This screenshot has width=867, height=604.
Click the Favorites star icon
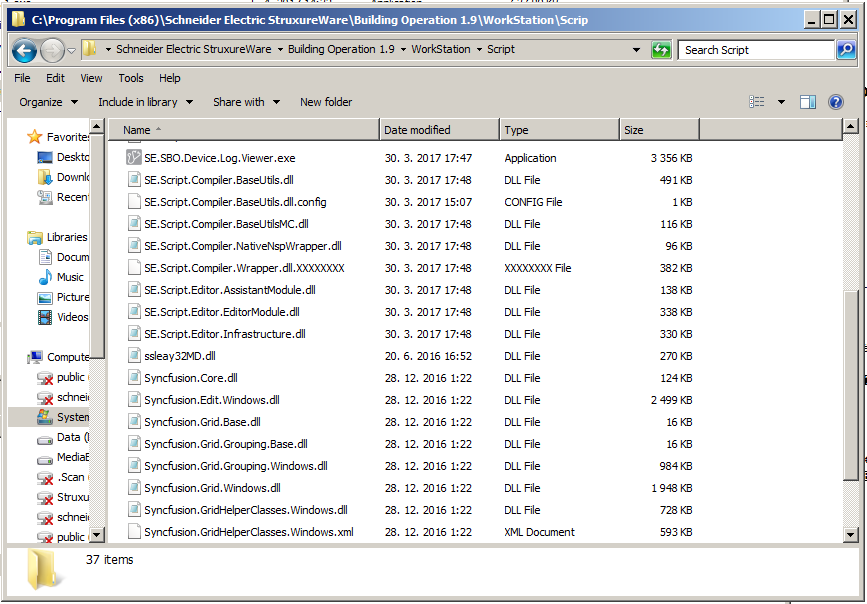point(35,137)
